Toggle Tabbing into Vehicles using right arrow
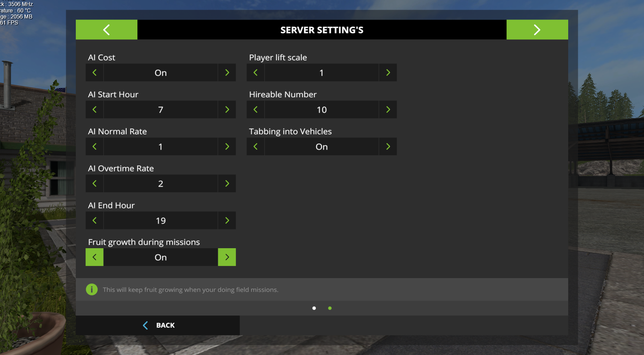 tap(388, 146)
